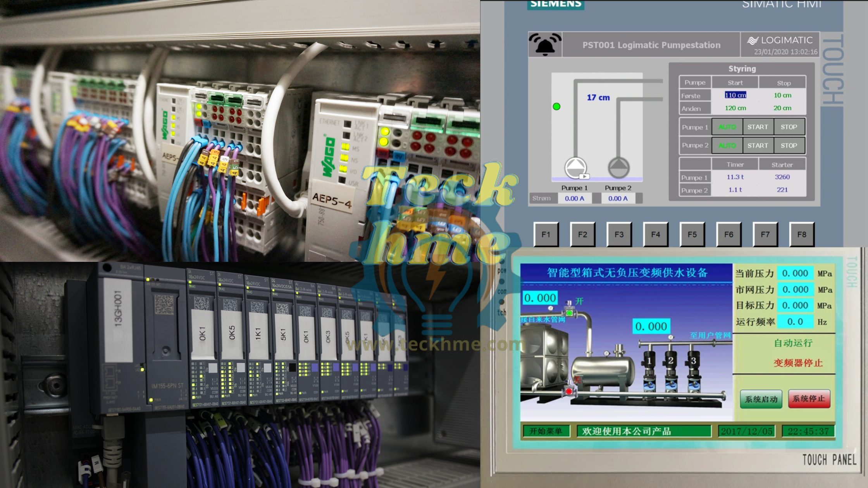Select the Første start level field
The image size is (868, 488).
point(735,95)
